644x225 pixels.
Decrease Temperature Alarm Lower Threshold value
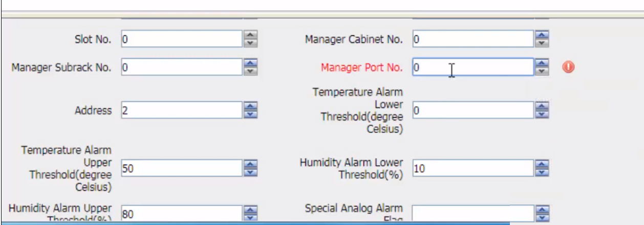tap(542, 114)
